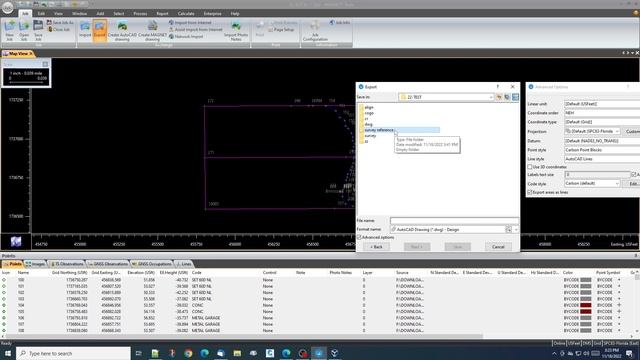640x360 pixels.
Task: Click Close Job in ribbon
Action: [58, 29]
